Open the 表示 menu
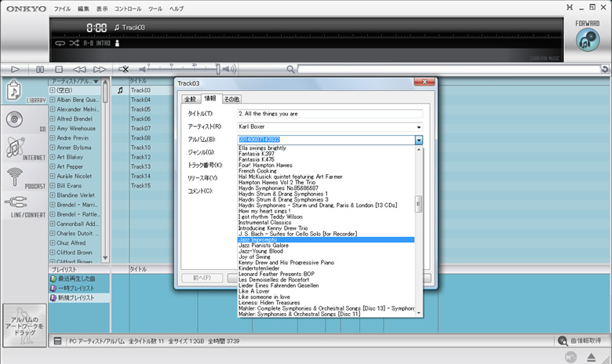 [102, 9]
